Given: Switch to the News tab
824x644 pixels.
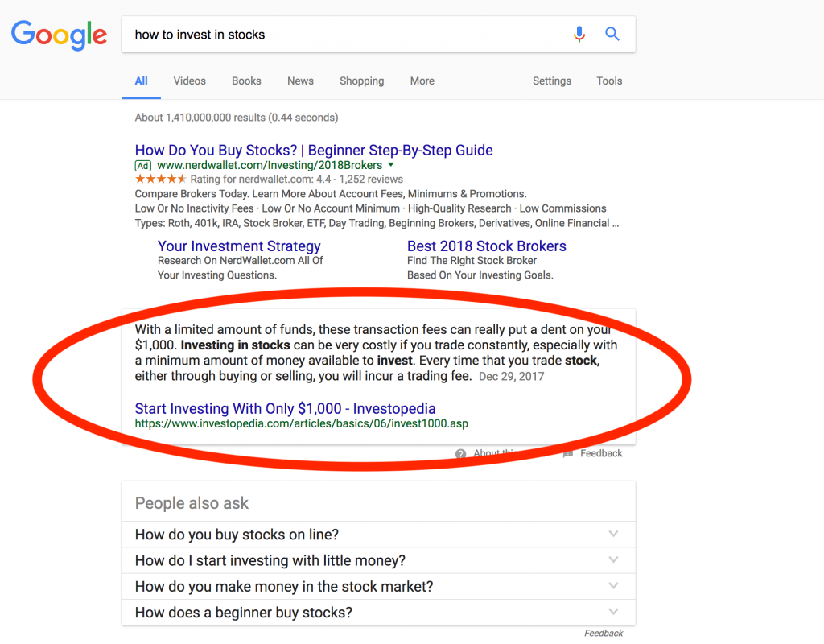Looking at the screenshot, I should pyautogui.click(x=301, y=81).
